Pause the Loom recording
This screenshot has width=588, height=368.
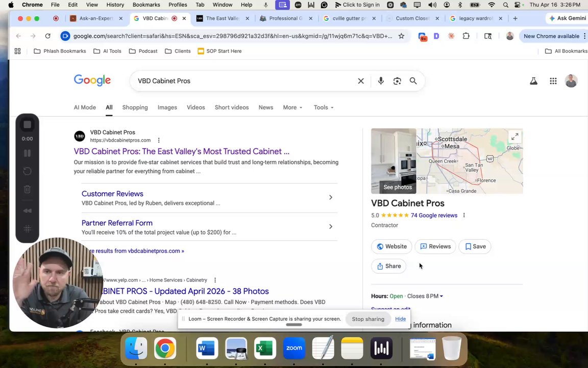tap(28, 153)
